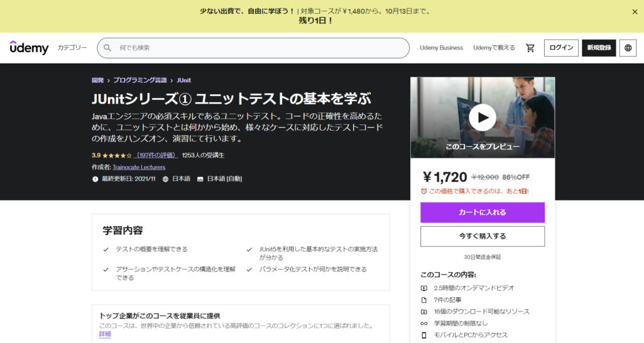644x343 pixels.
Task: Click the closed caption icon
Action: 200,179
